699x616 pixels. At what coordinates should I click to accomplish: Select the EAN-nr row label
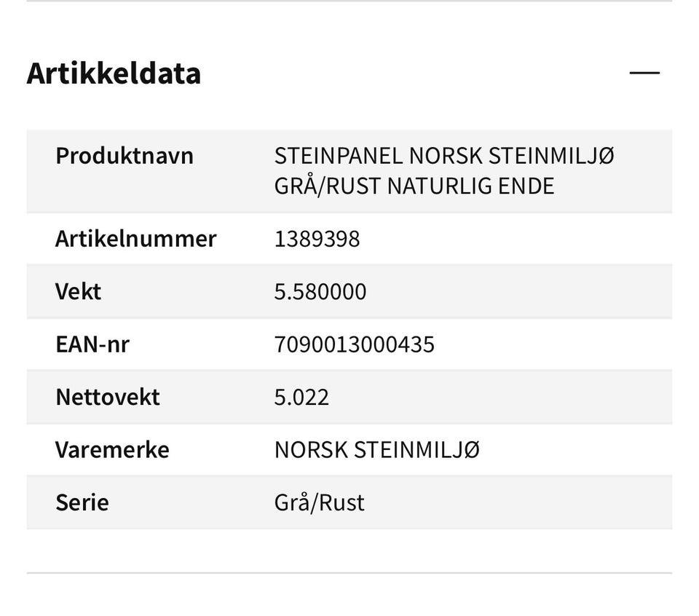click(92, 344)
